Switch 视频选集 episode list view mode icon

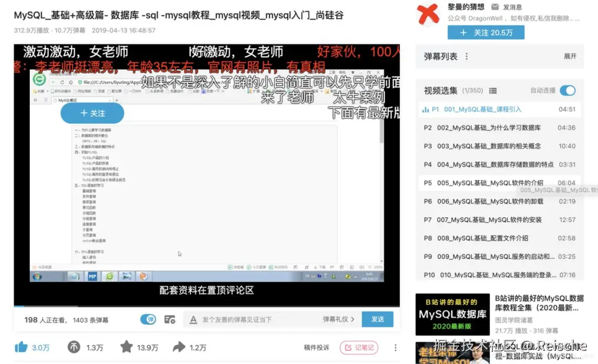point(493,90)
